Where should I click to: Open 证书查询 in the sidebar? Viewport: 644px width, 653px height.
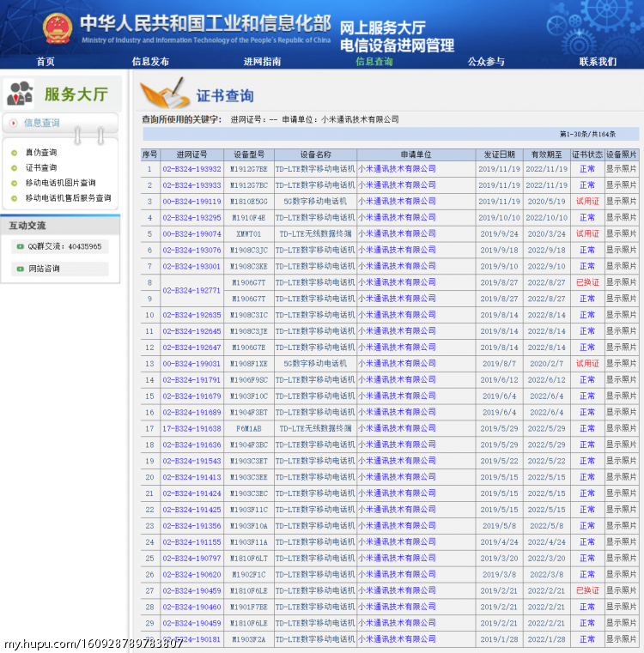(x=41, y=168)
